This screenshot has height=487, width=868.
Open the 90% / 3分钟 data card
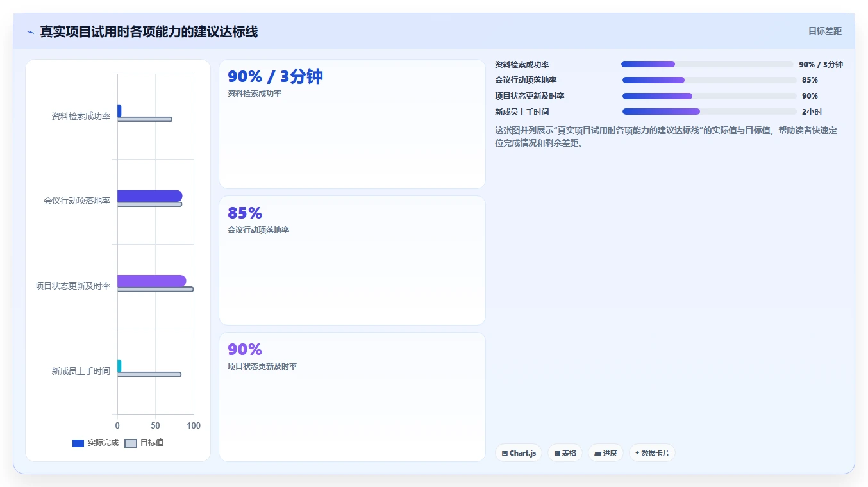coord(352,124)
